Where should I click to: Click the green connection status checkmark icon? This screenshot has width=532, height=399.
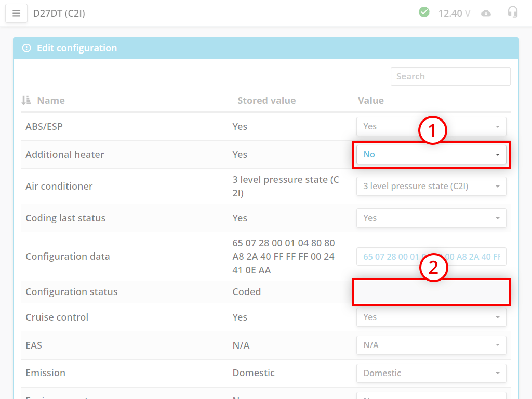pos(424,12)
